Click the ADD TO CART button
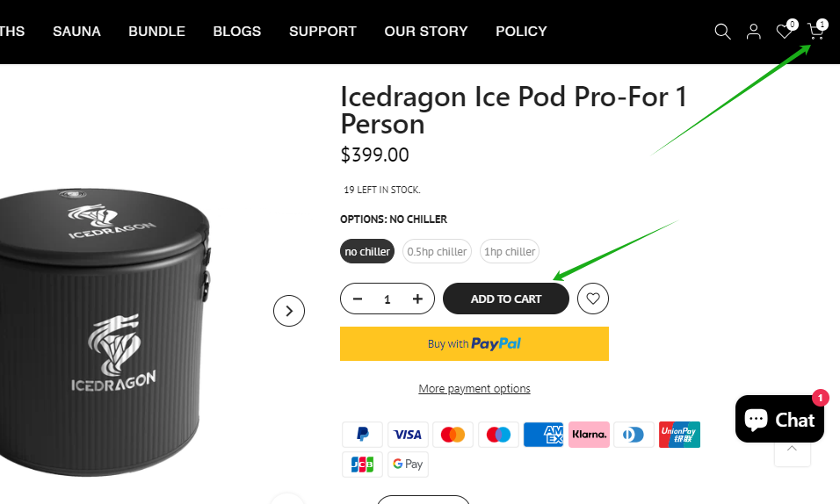Image resolution: width=840 pixels, height=504 pixels. [506, 299]
